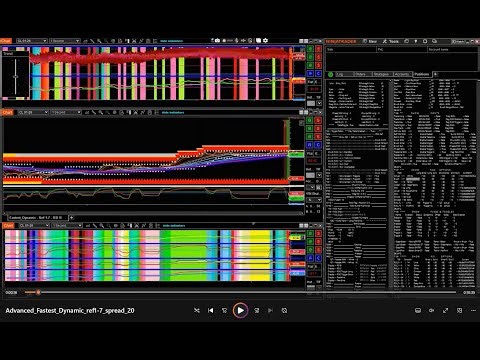The image size is (480, 360).
Task: Switch to mini player view icon
Action: click(459, 310)
